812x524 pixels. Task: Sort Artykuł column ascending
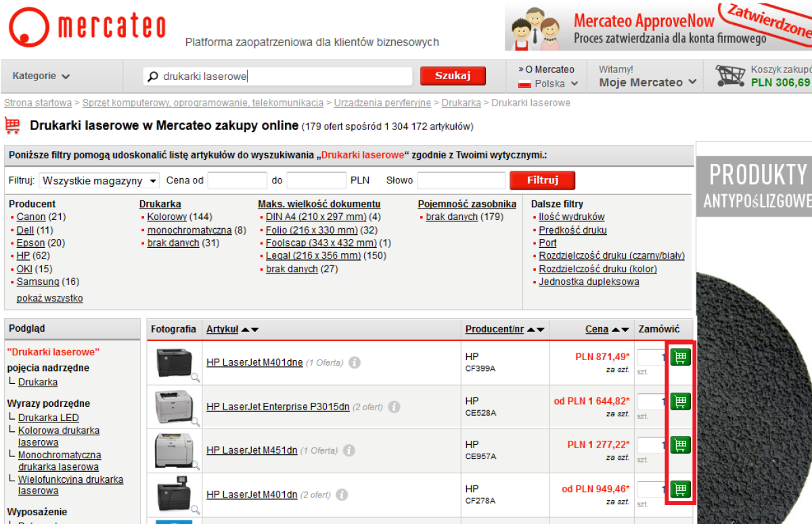point(246,330)
